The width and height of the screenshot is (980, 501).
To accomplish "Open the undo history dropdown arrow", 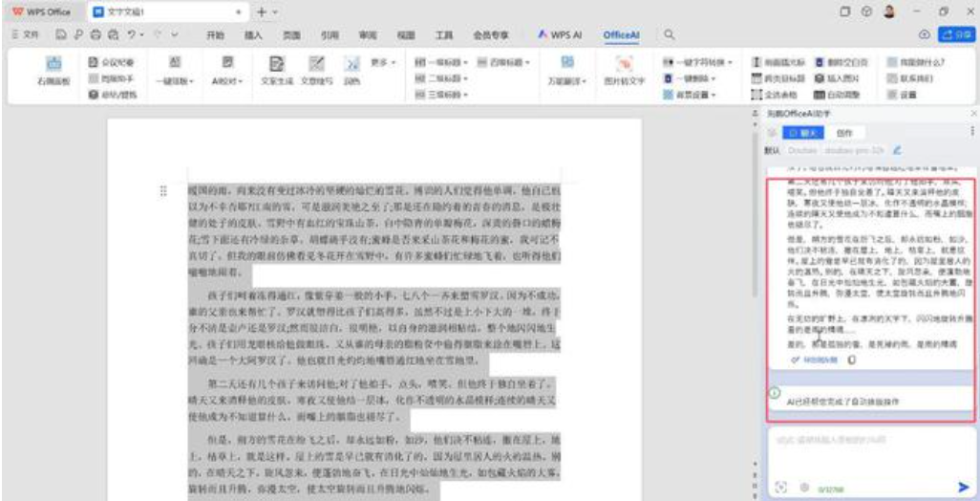I will (x=142, y=35).
